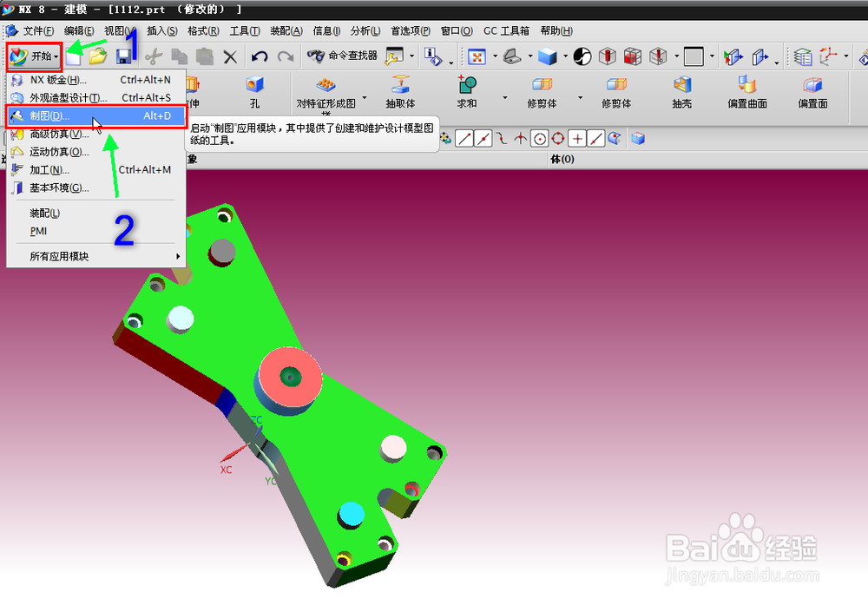Expand the Fit view options dropdown
Screen dimensions: 868x605
click(495, 56)
